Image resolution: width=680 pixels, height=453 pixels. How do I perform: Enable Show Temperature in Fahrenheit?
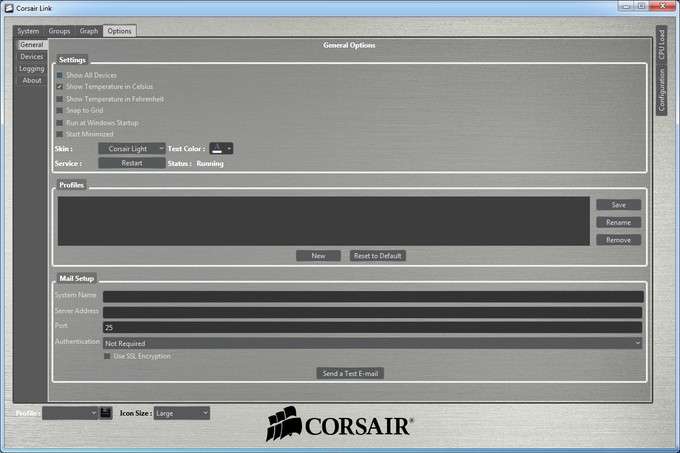tap(59, 99)
